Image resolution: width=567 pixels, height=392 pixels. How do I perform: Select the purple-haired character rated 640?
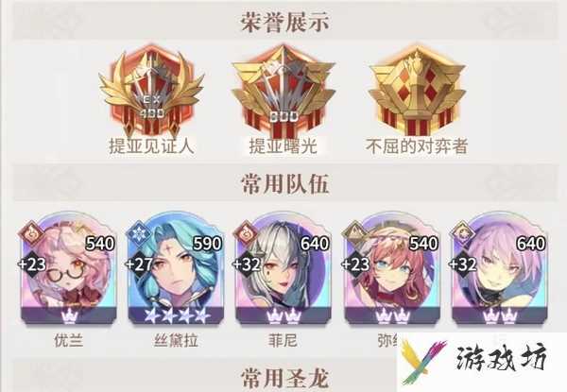500,268
